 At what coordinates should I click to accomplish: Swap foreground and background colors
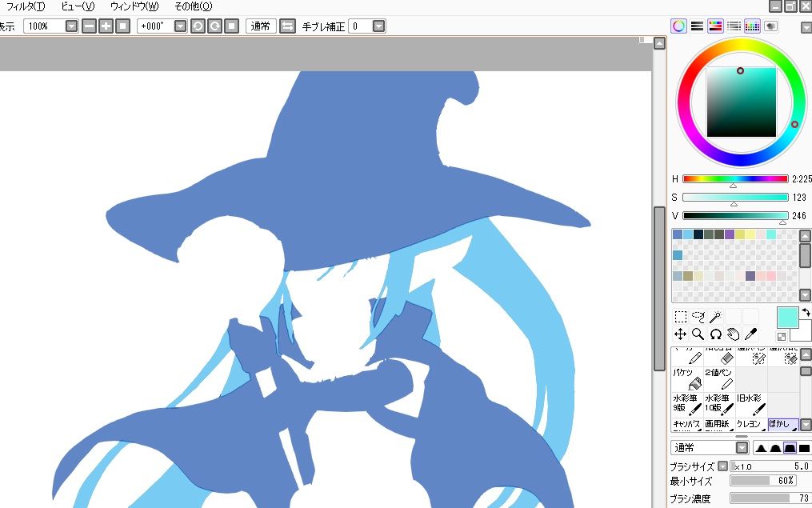(806, 312)
